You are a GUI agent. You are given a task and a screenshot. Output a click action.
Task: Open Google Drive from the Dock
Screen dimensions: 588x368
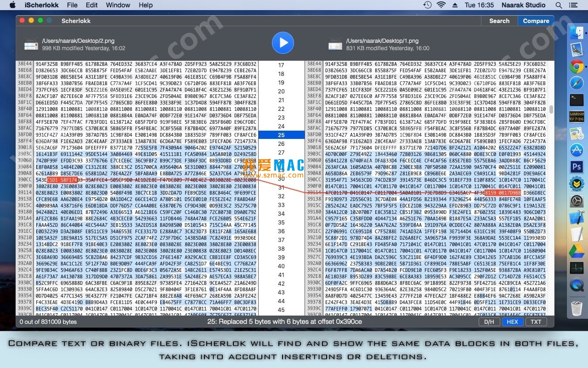tap(577, 251)
